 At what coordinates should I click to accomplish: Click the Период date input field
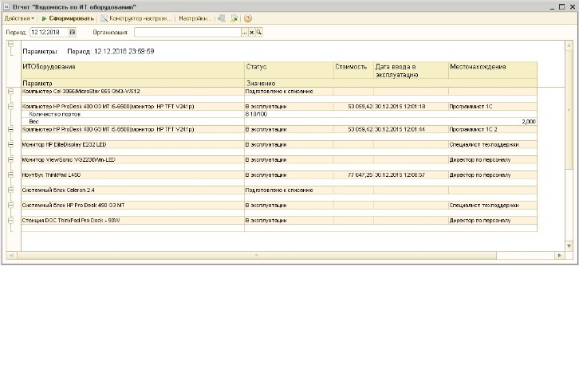pos(49,33)
